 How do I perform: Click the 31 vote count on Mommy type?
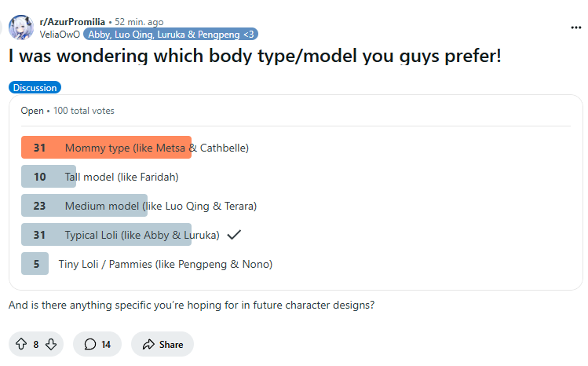pyautogui.click(x=39, y=147)
